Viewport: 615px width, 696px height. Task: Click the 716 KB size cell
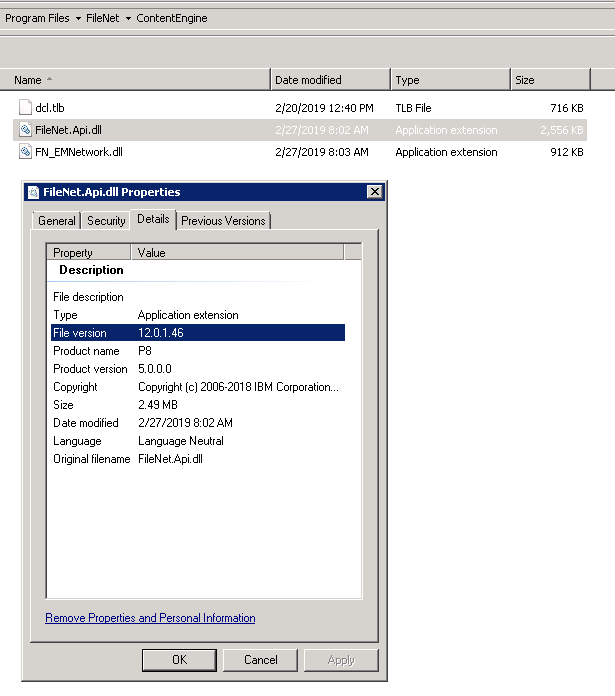[x=567, y=108]
